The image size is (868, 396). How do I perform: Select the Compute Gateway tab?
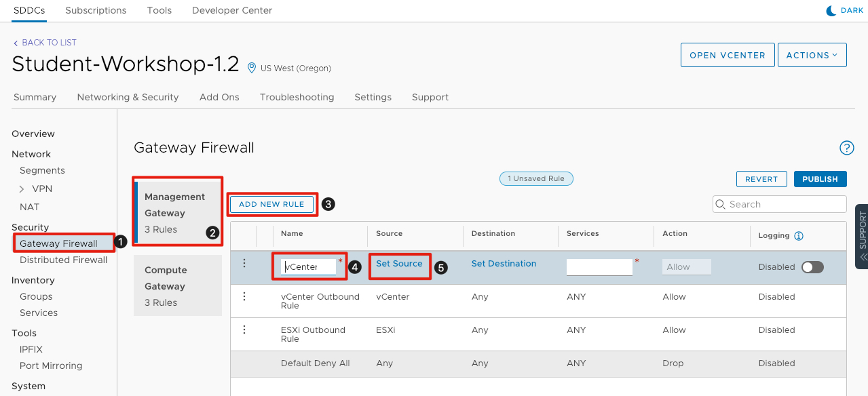[178, 285]
